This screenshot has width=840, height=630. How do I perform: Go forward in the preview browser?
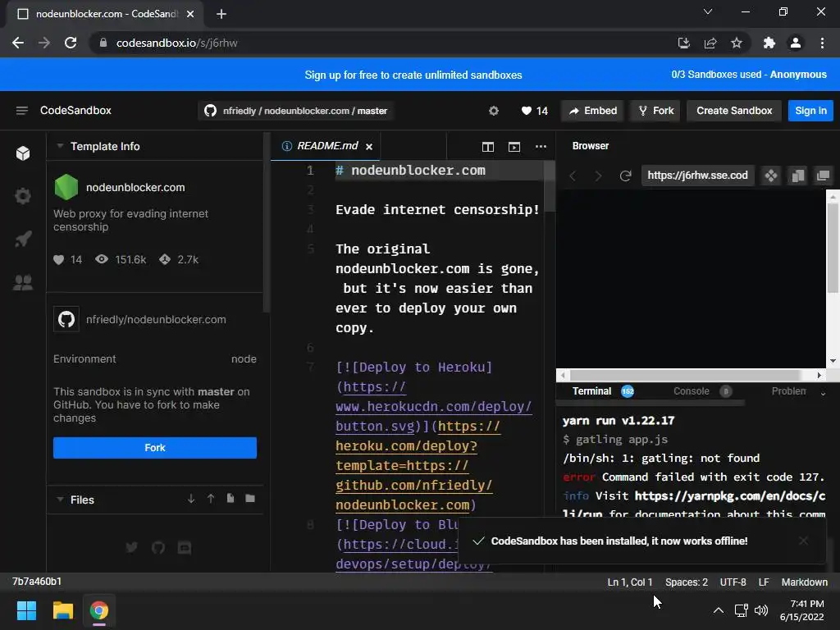598,176
